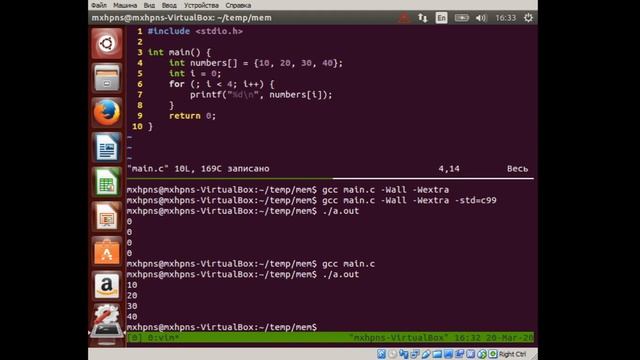Open LibreOffice Writer from launcher
Image resolution: width=640 pixels, height=360 pixels.
click(107, 147)
